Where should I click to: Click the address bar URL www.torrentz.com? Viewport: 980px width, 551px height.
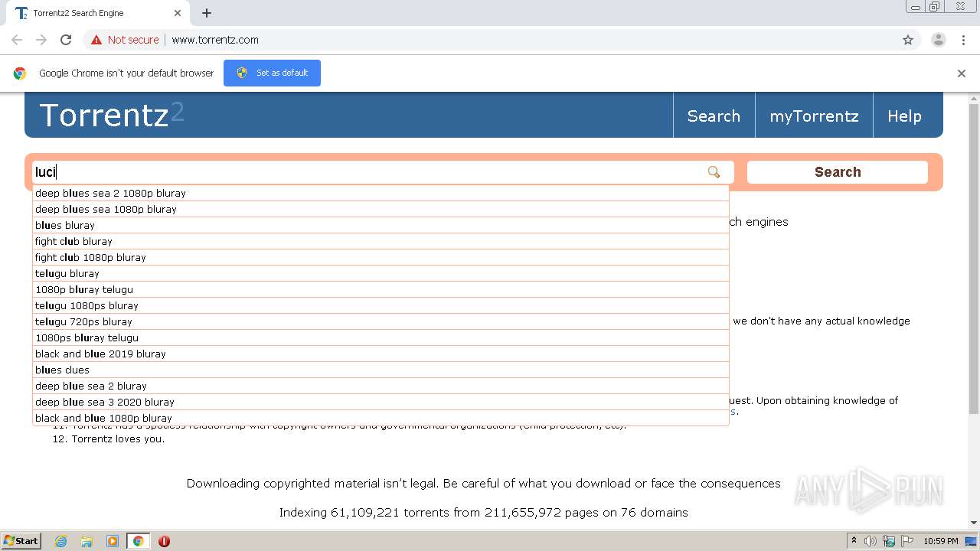(215, 40)
